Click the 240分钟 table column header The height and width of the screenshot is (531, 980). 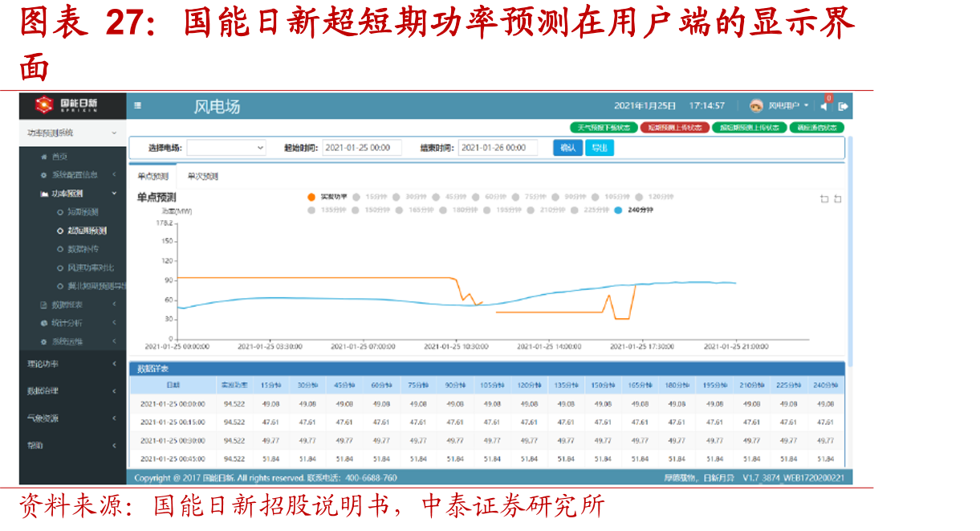pos(825,386)
